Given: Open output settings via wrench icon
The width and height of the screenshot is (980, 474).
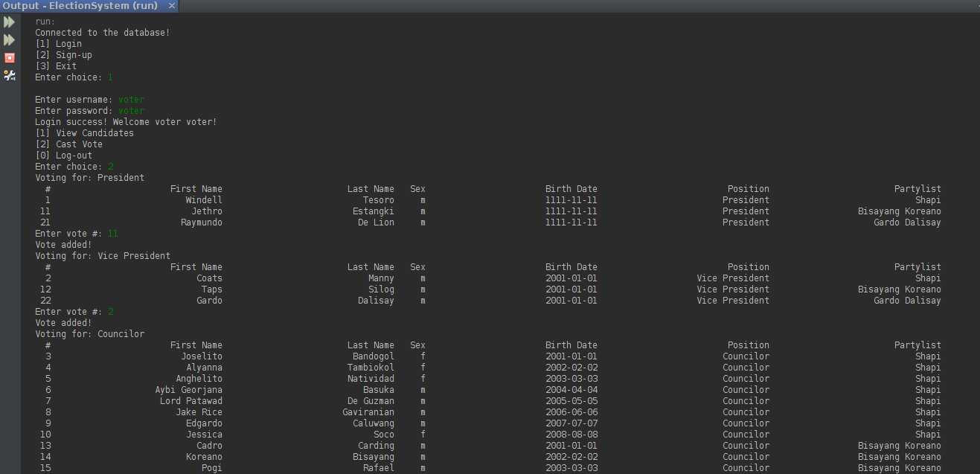Looking at the screenshot, I should [9, 75].
